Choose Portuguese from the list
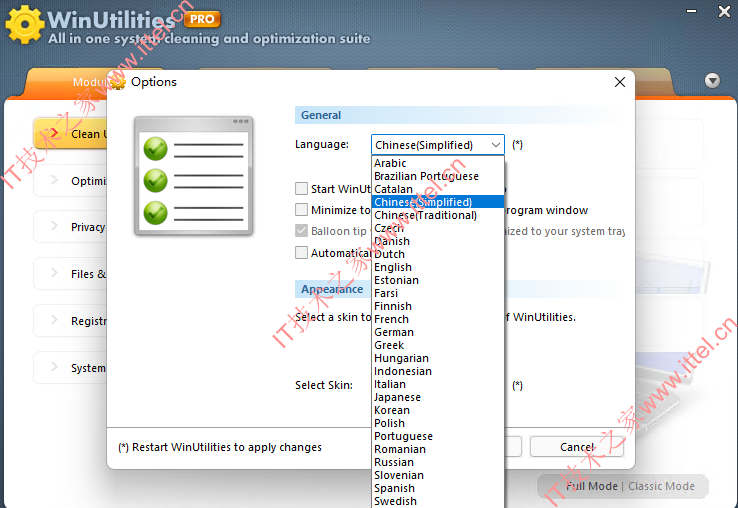738x508 pixels. coord(438,436)
